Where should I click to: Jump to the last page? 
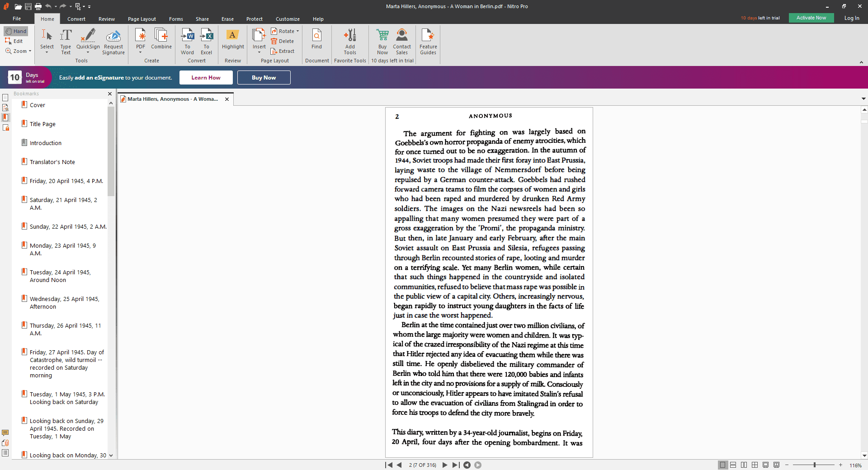pyautogui.click(x=456, y=465)
